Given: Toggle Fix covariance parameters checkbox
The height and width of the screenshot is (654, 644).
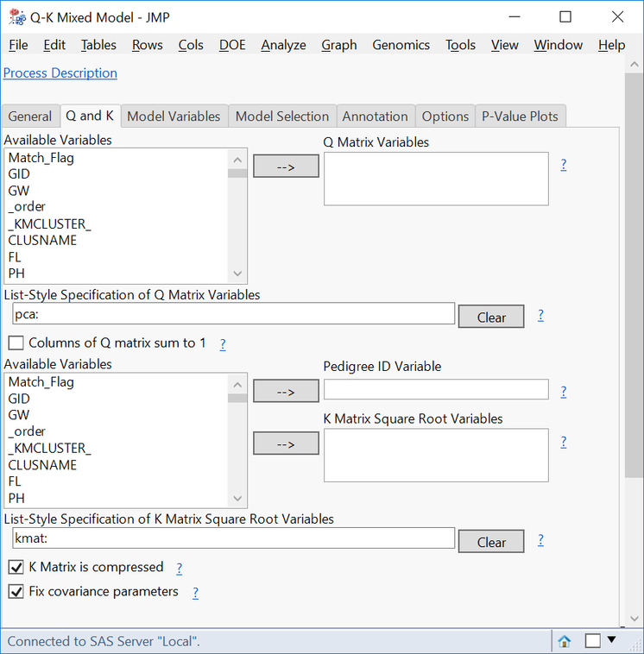Looking at the screenshot, I should [x=16, y=593].
